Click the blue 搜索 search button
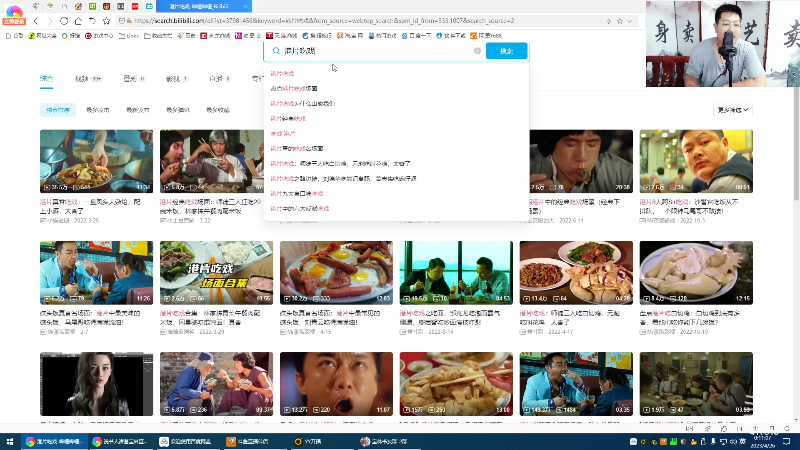The image size is (800, 450). click(507, 51)
